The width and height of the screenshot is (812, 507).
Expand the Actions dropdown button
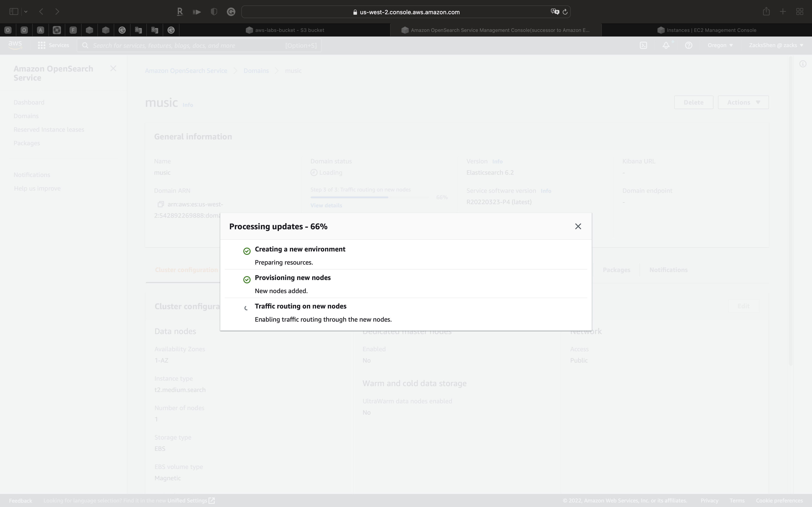[743, 102]
